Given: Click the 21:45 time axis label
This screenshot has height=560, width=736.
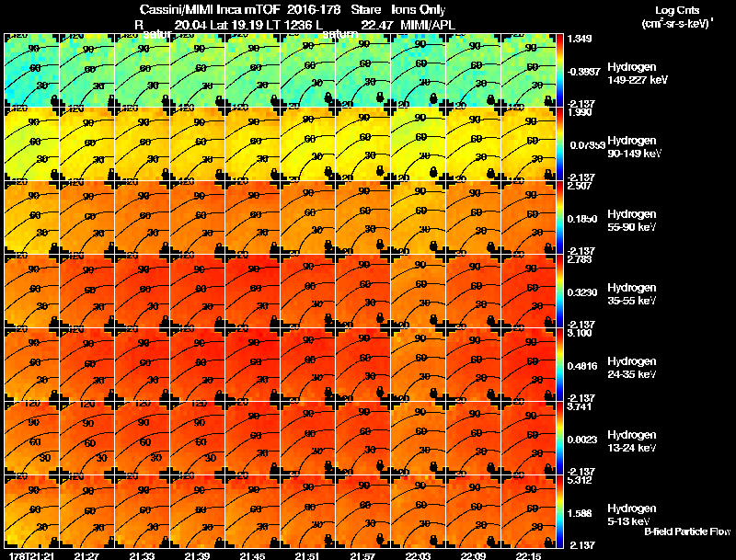Looking at the screenshot, I should tap(252, 555).
